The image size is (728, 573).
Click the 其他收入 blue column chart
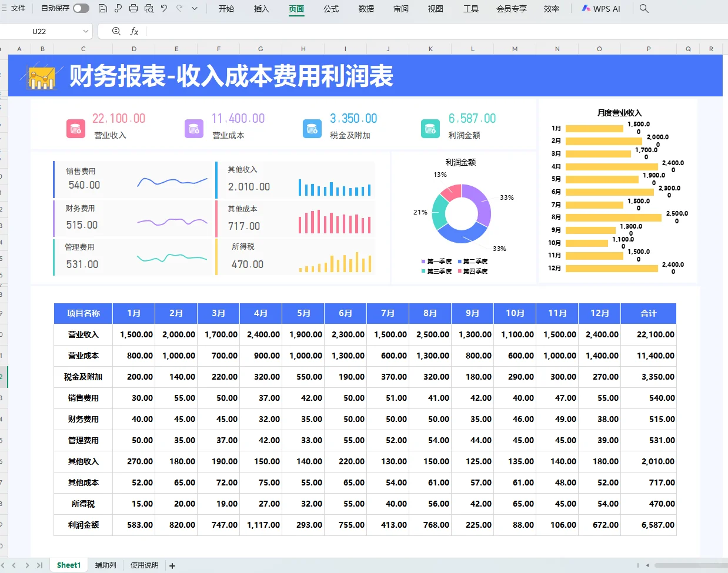(335, 187)
